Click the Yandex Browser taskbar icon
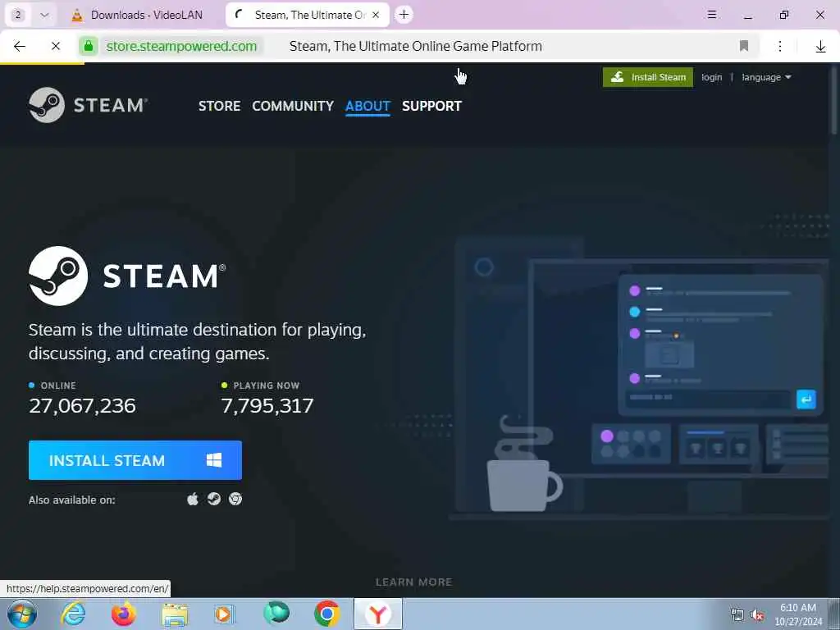Viewport: 840px width, 630px height. click(377, 614)
